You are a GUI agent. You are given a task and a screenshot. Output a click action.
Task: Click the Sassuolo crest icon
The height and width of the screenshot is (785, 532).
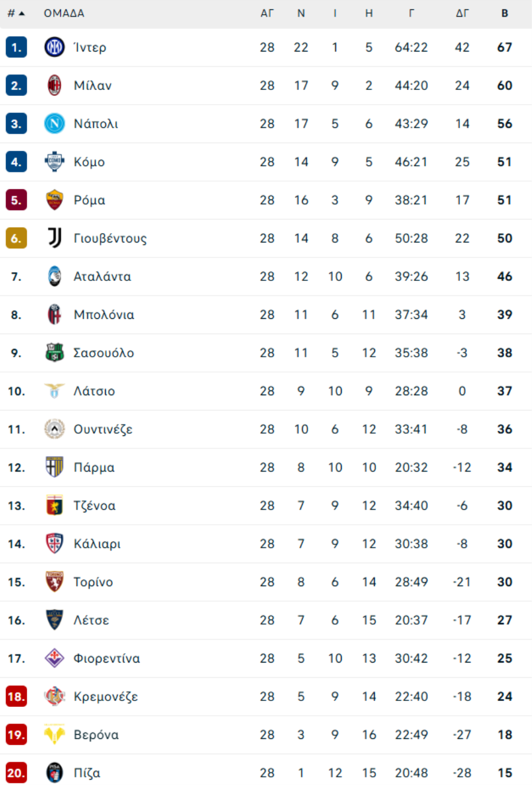(x=54, y=353)
